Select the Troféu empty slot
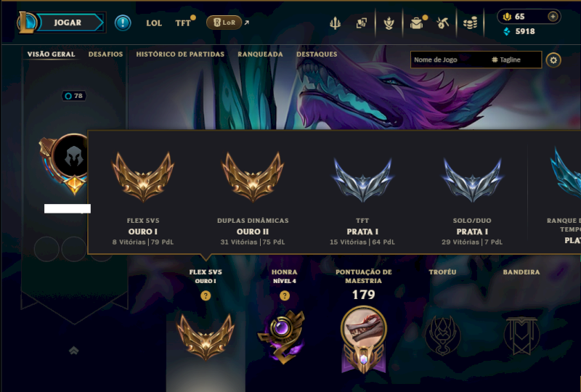 point(442,335)
